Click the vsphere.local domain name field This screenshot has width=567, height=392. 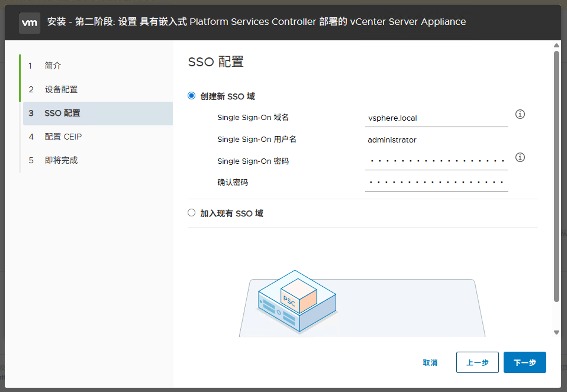point(436,118)
